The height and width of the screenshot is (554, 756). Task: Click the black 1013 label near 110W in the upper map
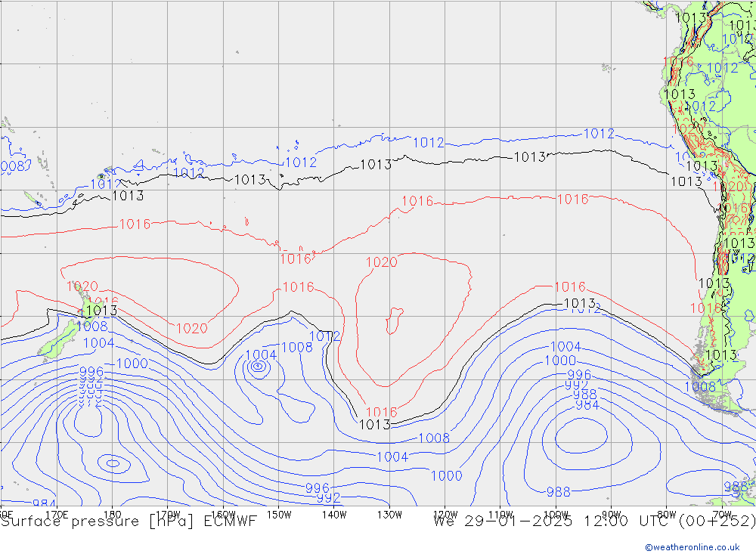tap(529, 157)
